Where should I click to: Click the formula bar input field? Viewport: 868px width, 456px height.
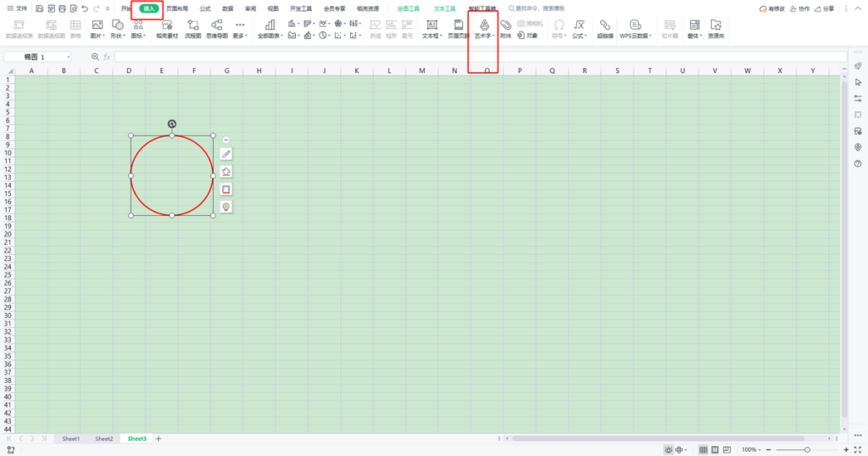coord(480,57)
